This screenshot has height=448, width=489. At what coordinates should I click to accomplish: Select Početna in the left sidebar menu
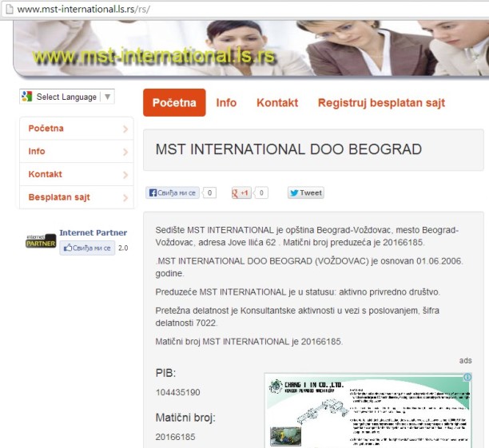77,129
